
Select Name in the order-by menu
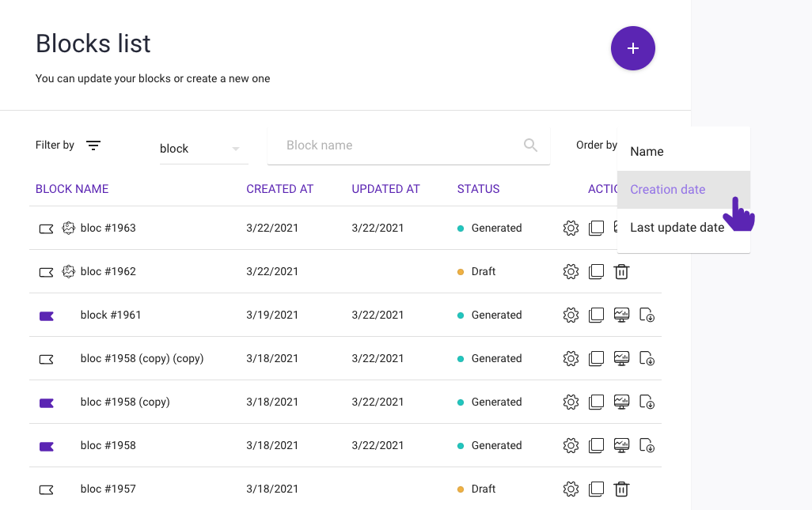click(x=647, y=152)
